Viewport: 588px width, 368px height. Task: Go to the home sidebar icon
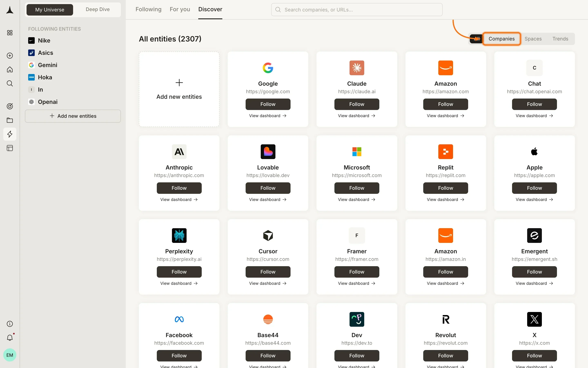[x=10, y=70]
